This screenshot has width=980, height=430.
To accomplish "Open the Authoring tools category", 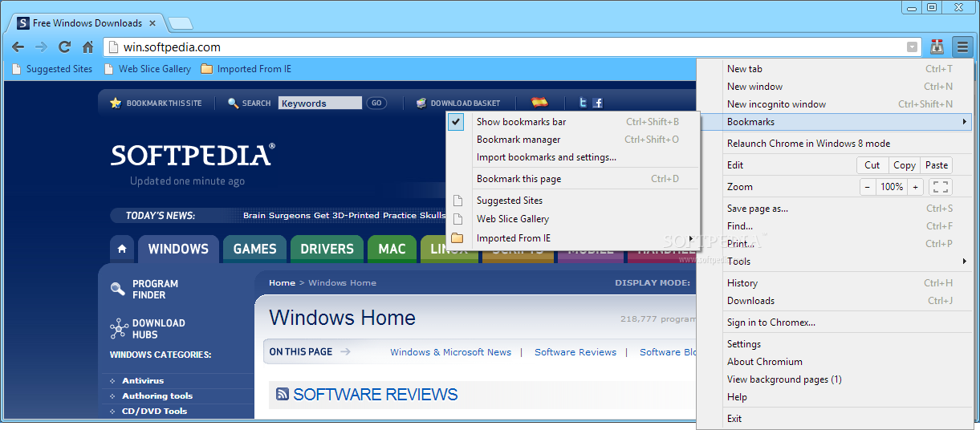I will tap(157, 396).
